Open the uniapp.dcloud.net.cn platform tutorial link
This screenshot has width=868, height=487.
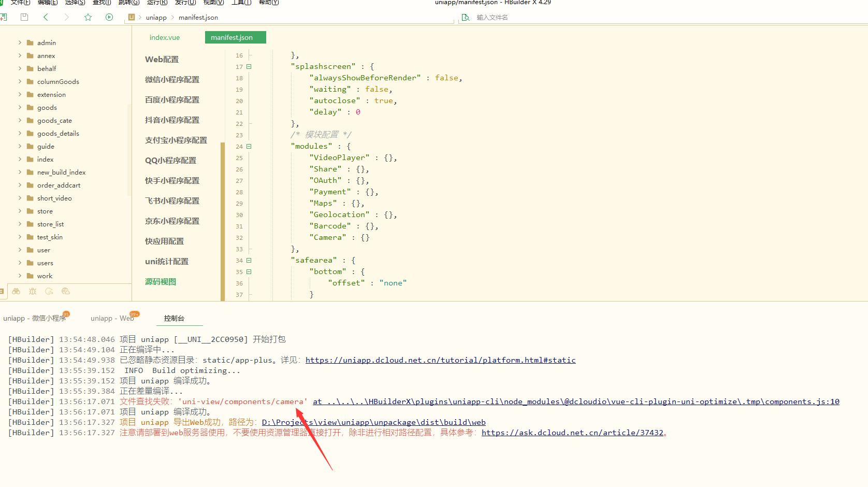point(441,360)
